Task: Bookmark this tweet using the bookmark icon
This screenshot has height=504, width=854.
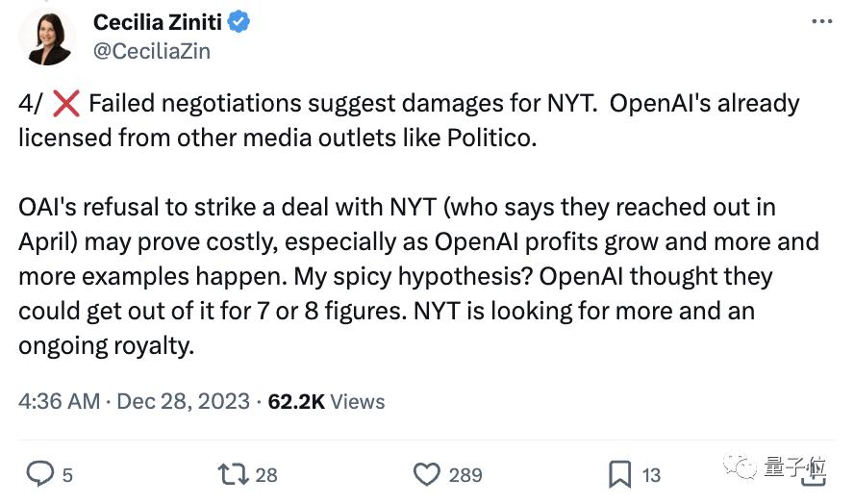Action: [x=620, y=474]
